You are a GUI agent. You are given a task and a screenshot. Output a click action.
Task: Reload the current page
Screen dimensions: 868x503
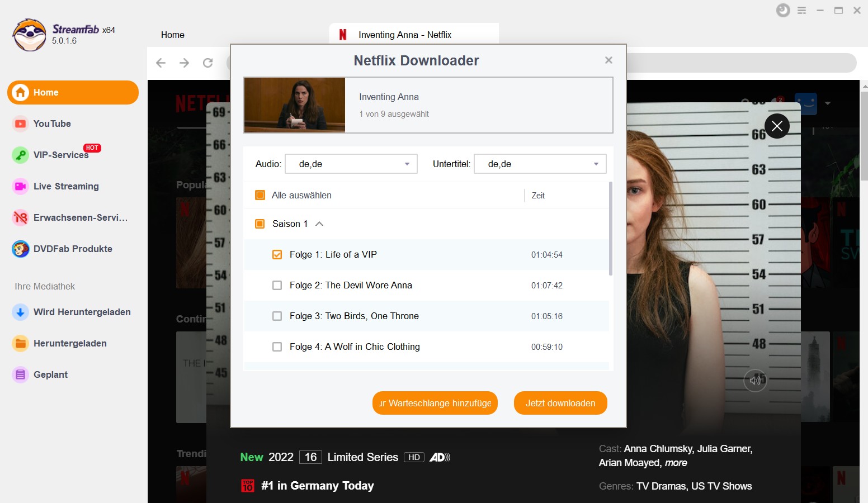208,63
